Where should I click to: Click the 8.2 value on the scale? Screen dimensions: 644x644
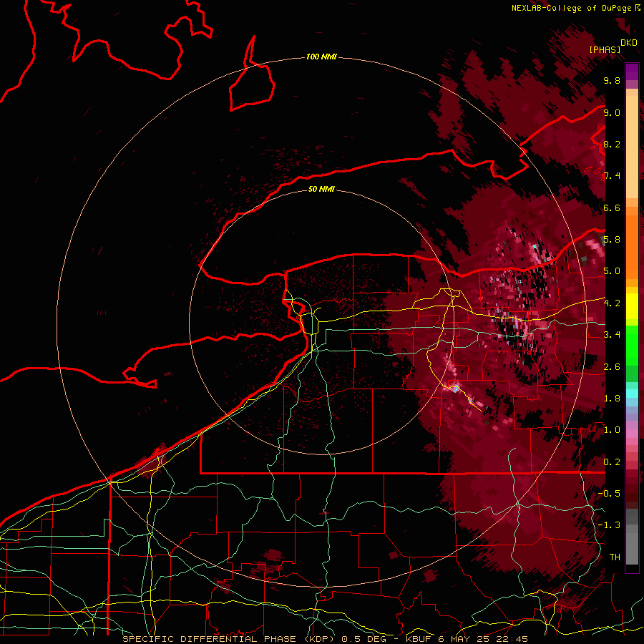coord(612,144)
